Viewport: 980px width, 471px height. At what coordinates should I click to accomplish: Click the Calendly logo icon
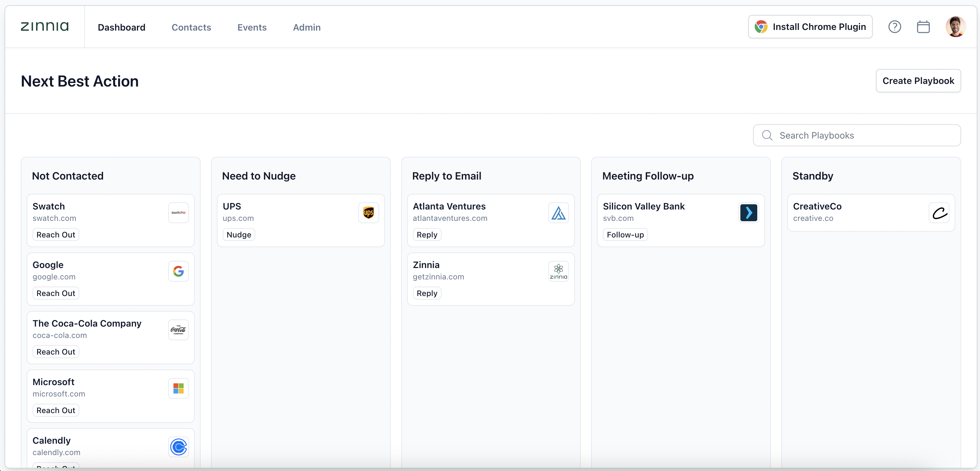click(x=179, y=447)
